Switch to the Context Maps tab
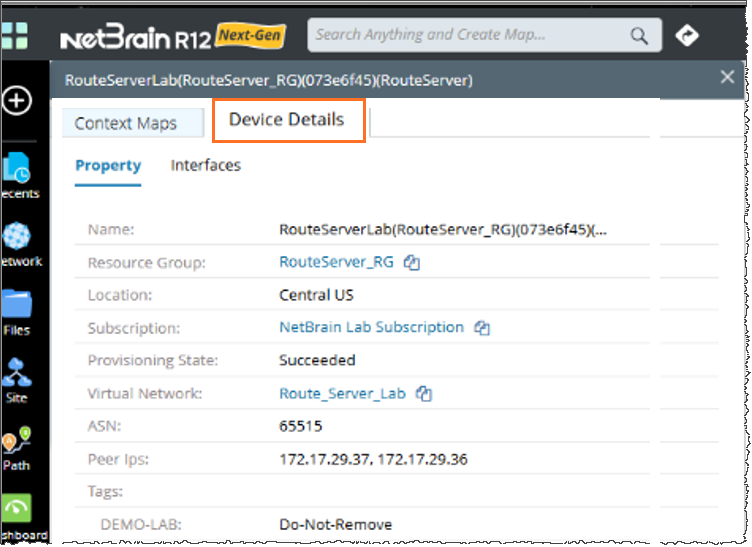The height and width of the screenshot is (547, 752). pos(133,123)
